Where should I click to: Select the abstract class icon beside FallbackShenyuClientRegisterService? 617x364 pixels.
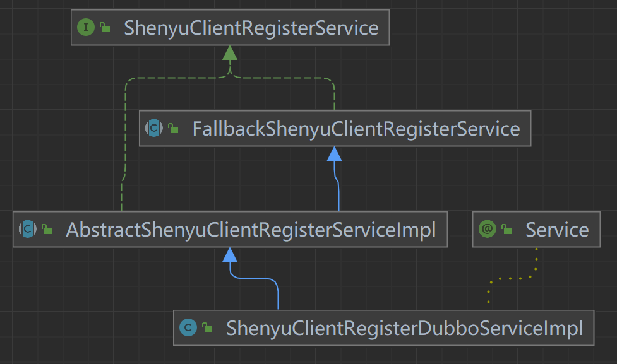click(153, 128)
